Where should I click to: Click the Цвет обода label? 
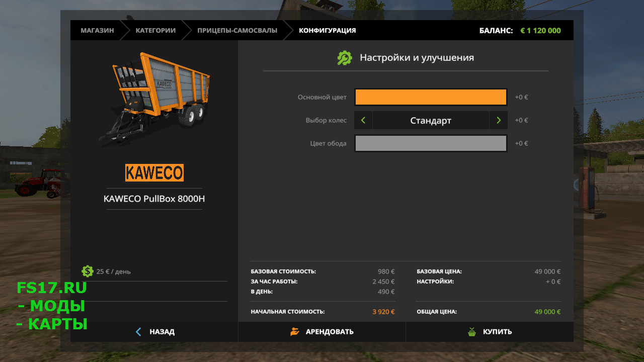pos(328,143)
